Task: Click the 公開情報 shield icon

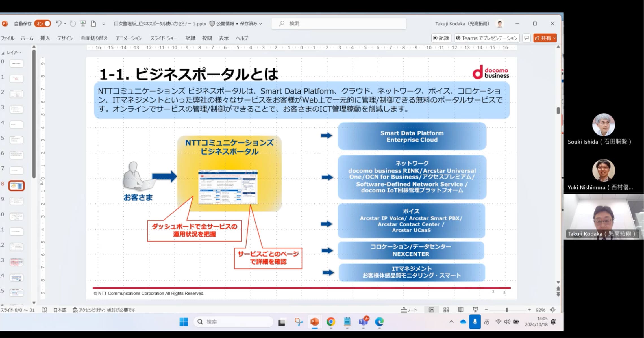Action: point(212,24)
